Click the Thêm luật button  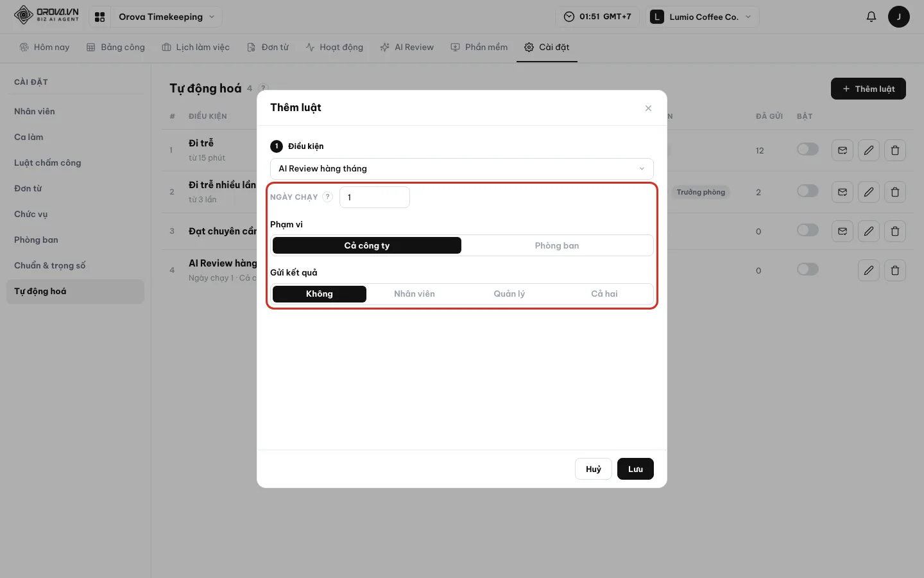(x=868, y=89)
